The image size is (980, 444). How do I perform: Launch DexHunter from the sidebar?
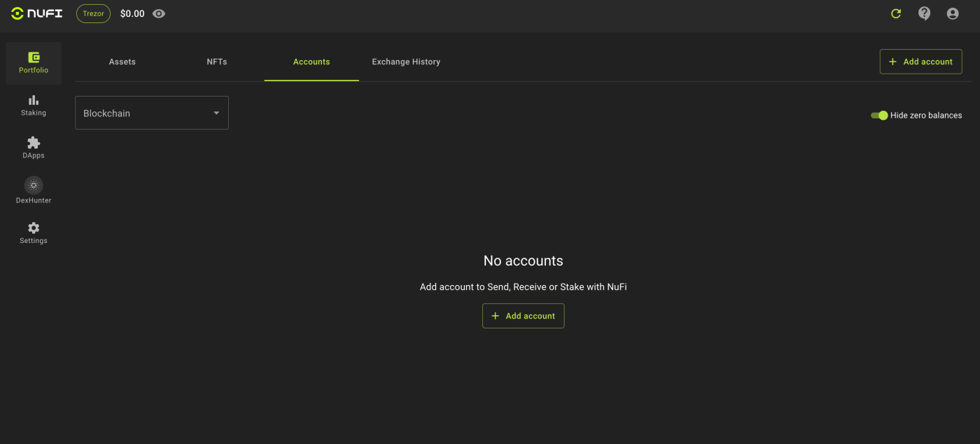34,189
